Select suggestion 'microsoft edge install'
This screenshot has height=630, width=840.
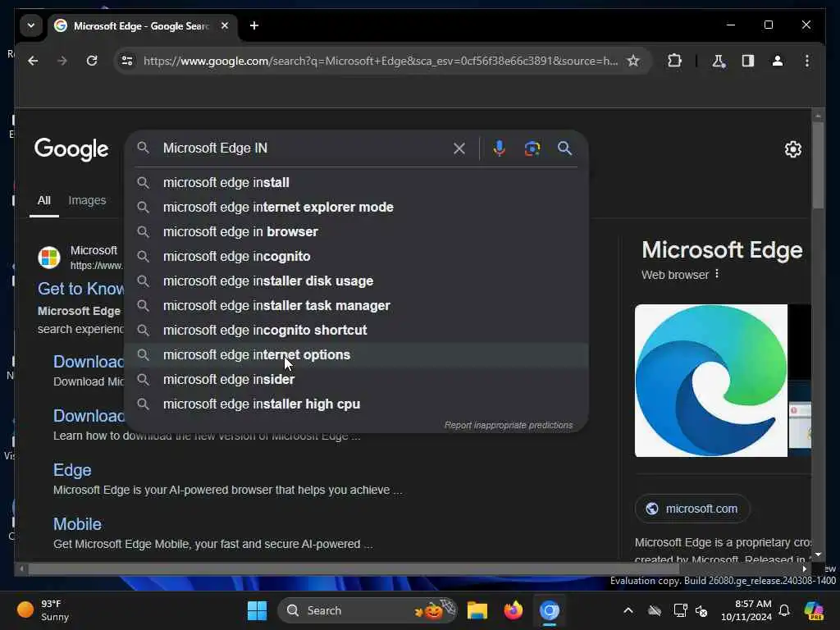[x=356, y=183]
